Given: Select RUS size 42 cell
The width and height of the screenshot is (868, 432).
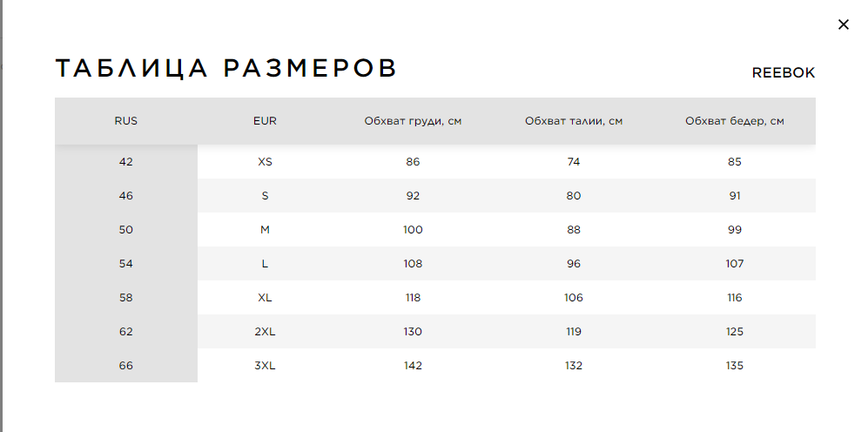Looking at the screenshot, I should [x=126, y=162].
